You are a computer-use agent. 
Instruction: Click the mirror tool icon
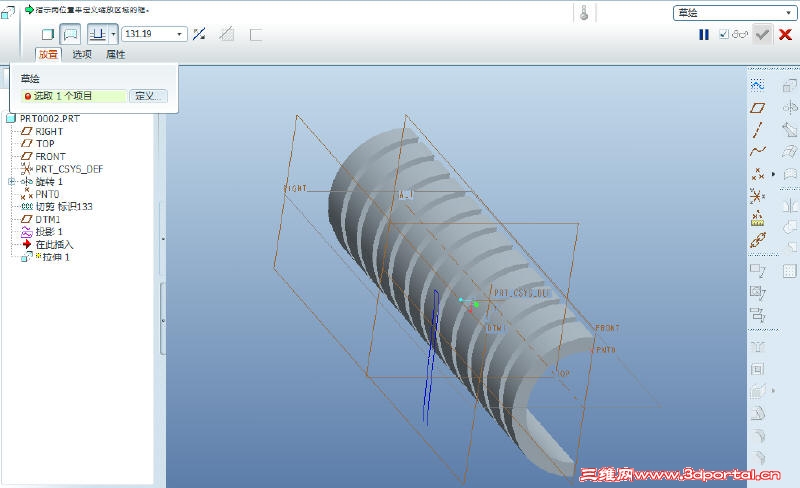point(790,205)
